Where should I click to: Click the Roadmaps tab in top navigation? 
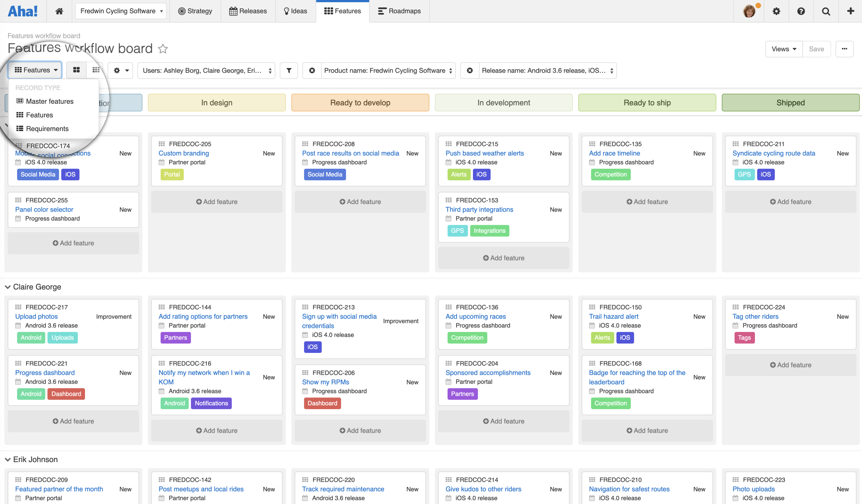(x=403, y=11)
